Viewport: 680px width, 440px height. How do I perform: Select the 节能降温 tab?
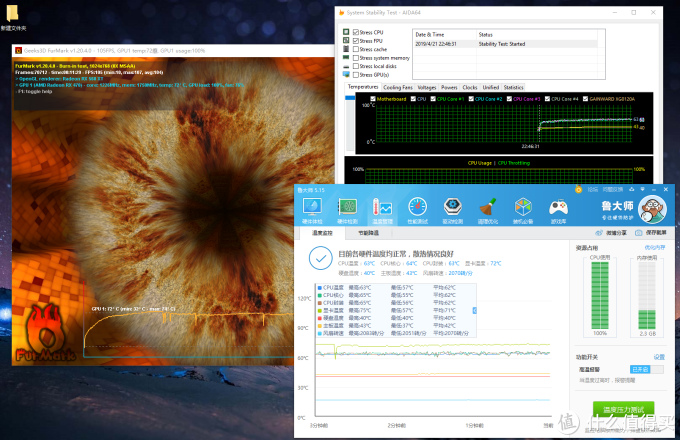coord(368,233)
